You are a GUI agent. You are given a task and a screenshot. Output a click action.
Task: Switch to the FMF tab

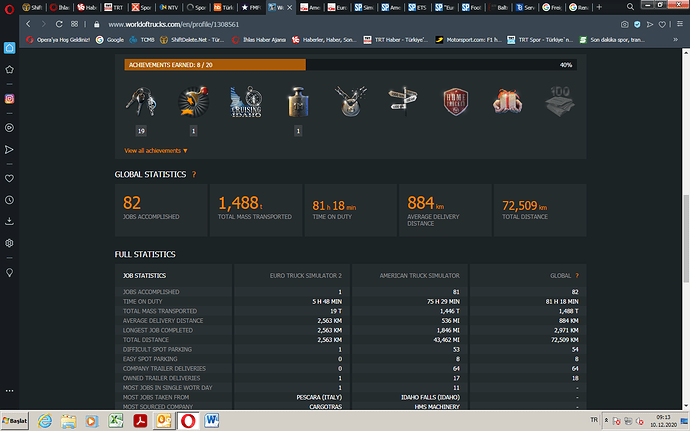(251, 7)
